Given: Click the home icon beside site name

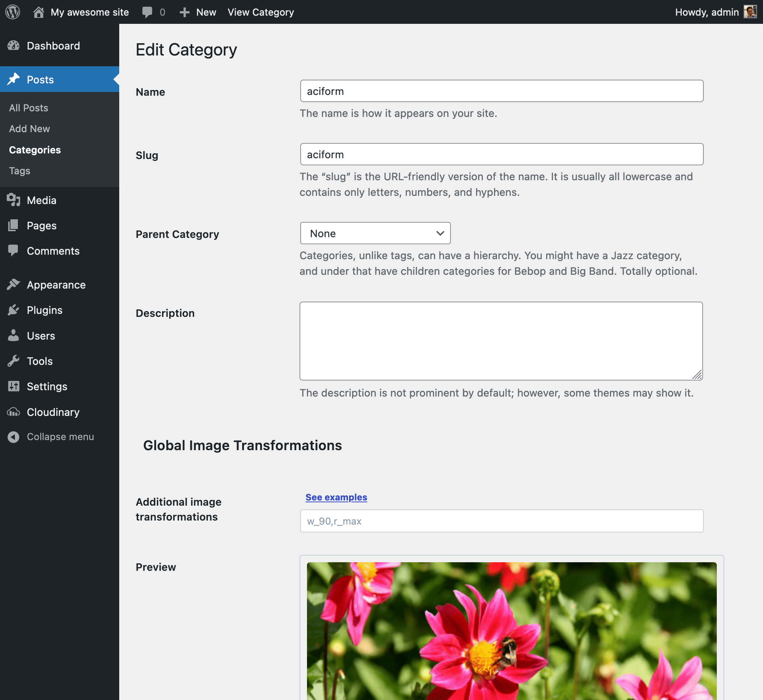Looking at the screenshot, I should [38, 12].
